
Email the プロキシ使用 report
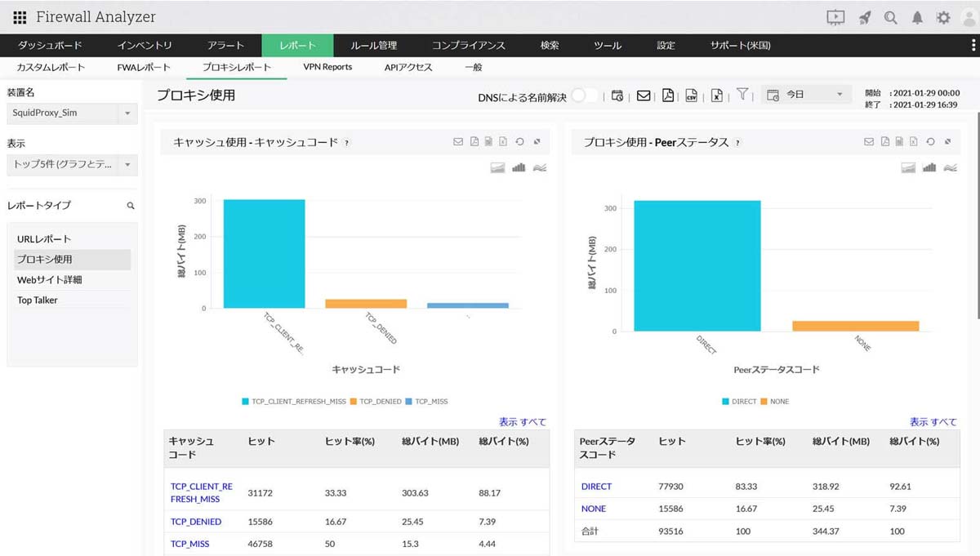pos(644,96)
